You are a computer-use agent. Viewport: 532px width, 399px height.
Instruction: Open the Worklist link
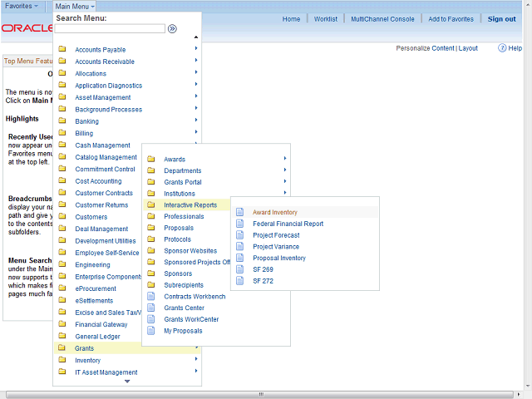pos(326,19)
